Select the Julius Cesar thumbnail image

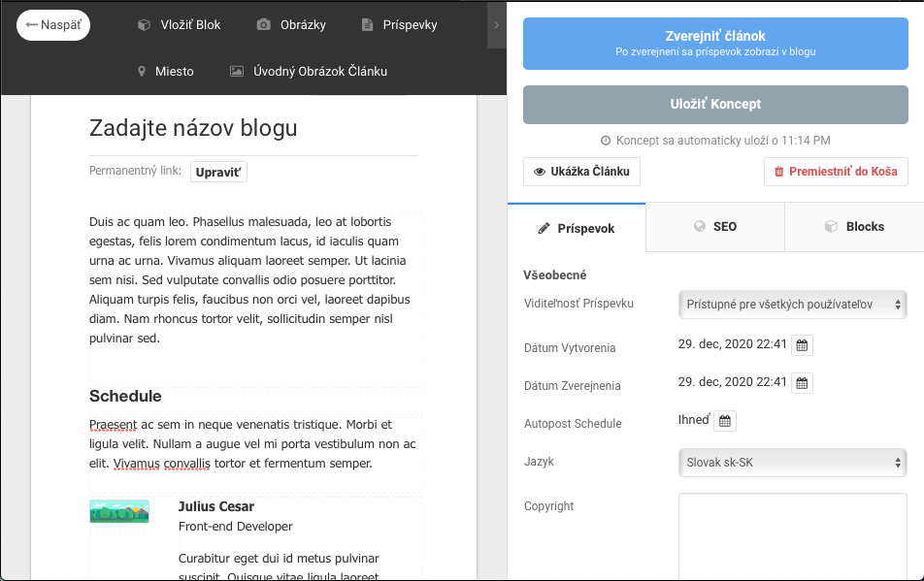pyautogui.click(x=119, y=511)
